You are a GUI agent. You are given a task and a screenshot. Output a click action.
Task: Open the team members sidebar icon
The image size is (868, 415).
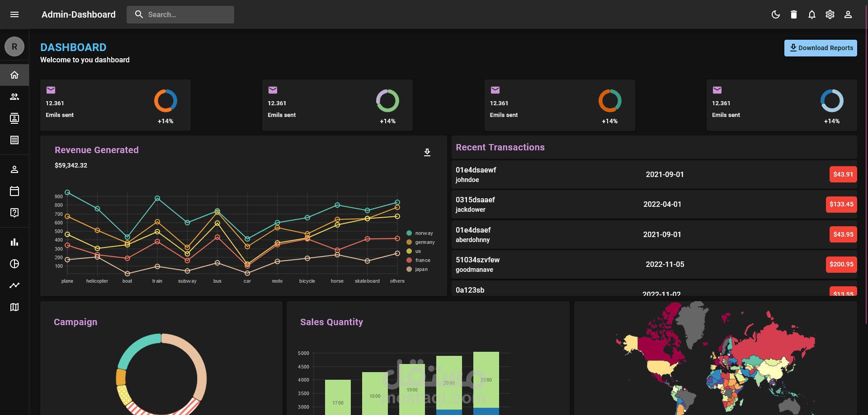click(x=14, y=97)
